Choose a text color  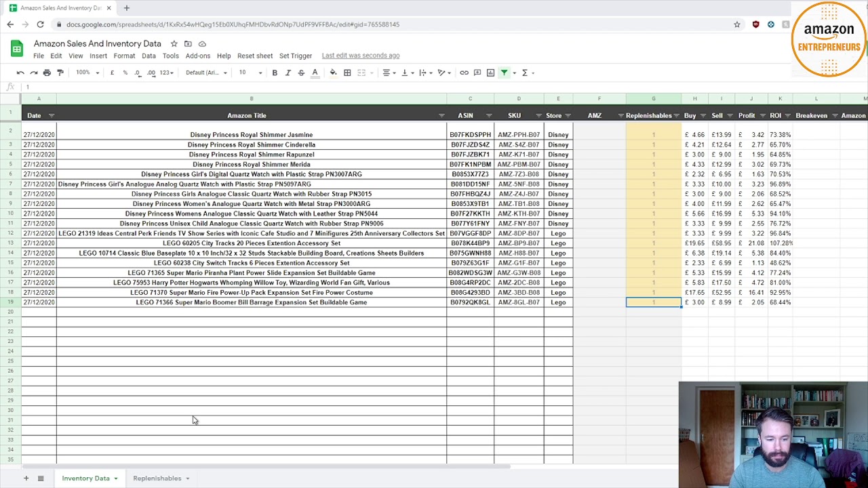(x=315, y=73)
